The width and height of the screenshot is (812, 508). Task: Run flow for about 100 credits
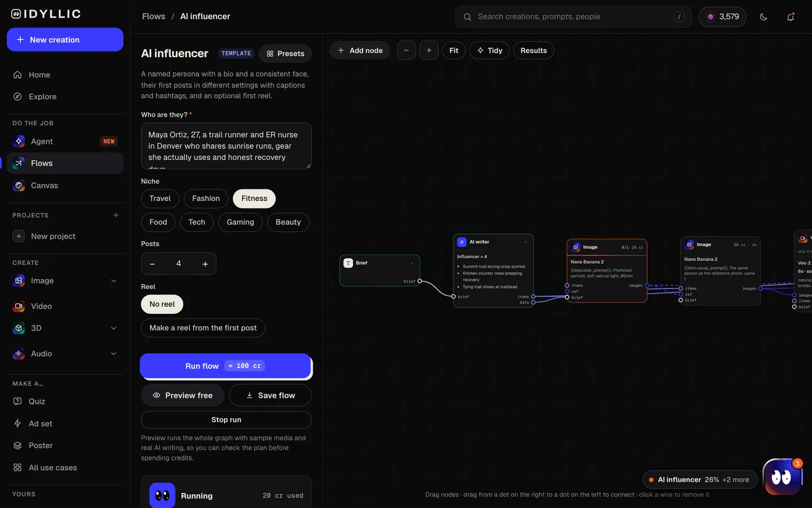(x=226, y=366)
